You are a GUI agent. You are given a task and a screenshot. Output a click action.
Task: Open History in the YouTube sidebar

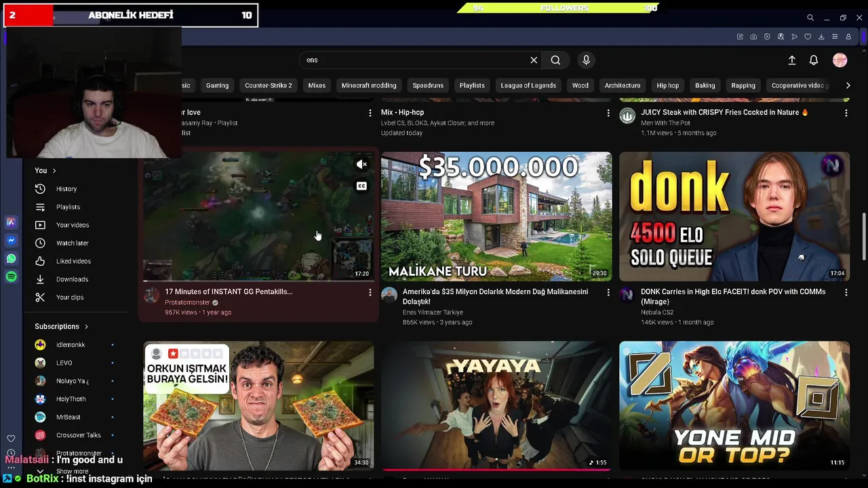pos(66,188)
